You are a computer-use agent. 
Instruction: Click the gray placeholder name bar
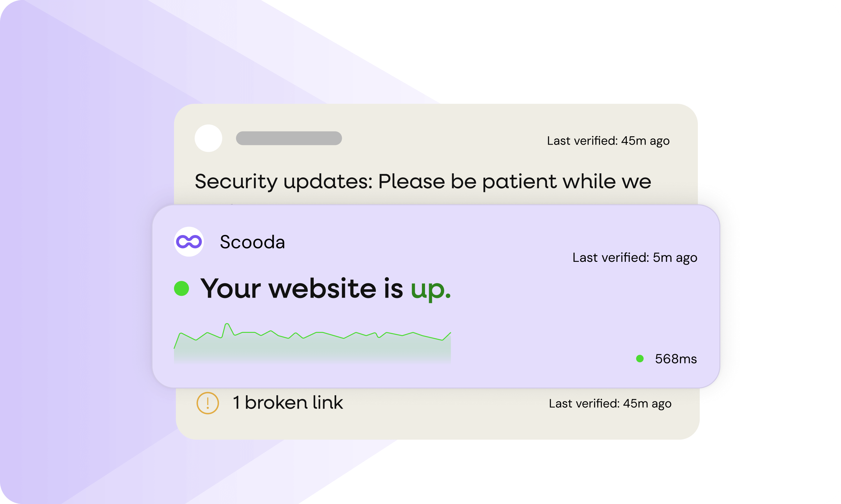(x=289, y=138)
